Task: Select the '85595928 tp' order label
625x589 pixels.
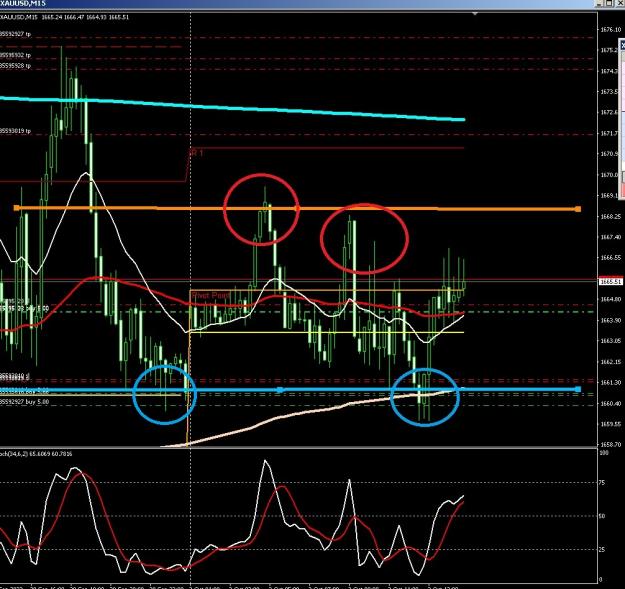Action: [x=15, y=65]
